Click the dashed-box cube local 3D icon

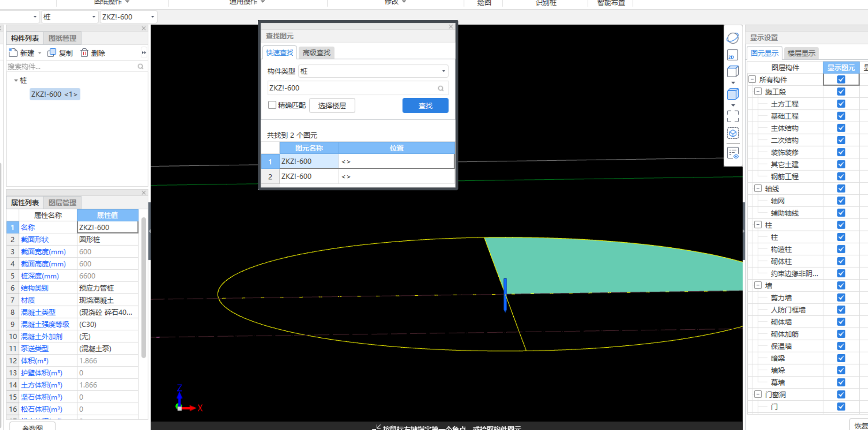point(733,133)
